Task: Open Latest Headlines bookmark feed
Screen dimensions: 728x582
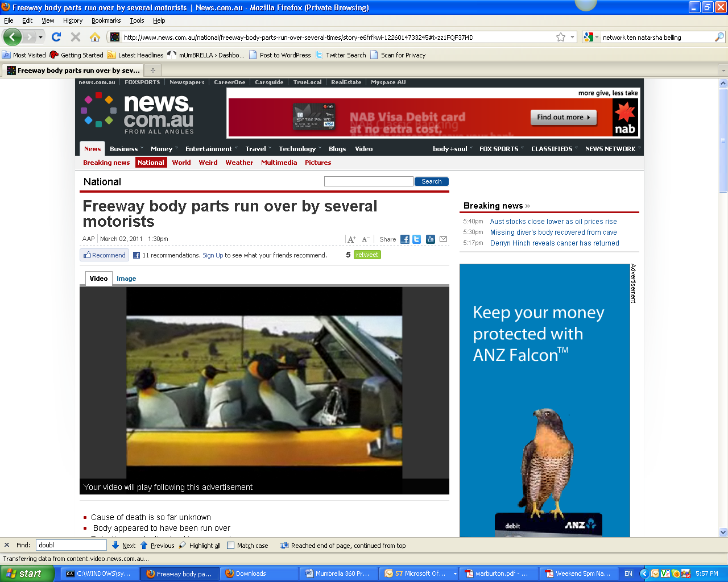Action: tap(135, 55)
